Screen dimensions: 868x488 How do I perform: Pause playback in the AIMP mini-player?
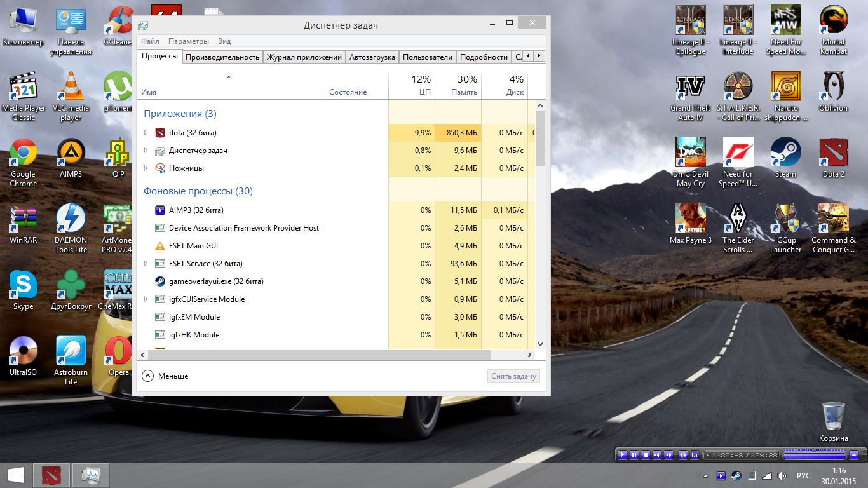coord(634,455)
